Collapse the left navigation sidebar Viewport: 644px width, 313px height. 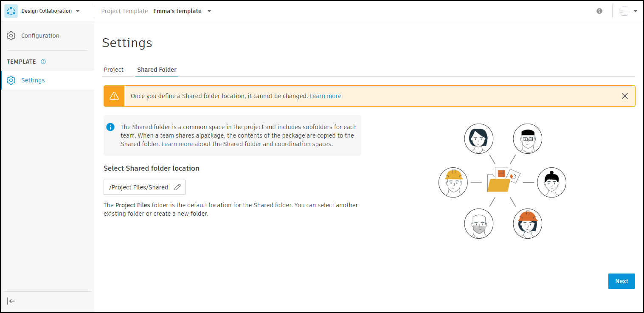11,301
